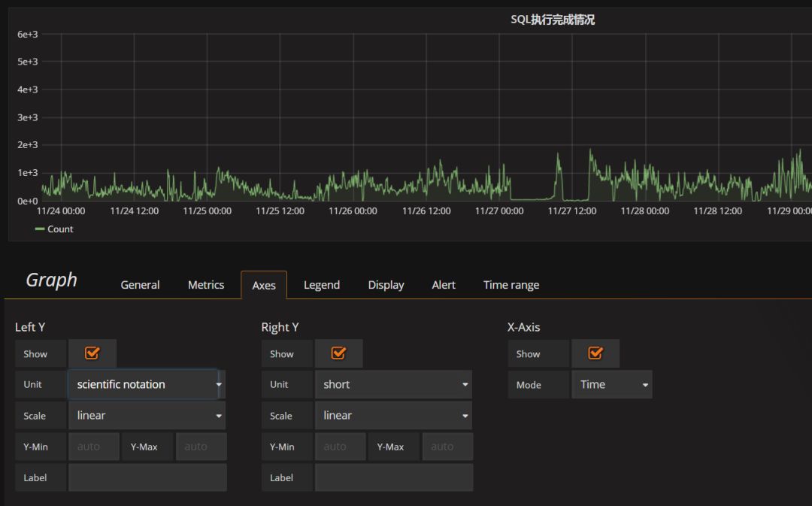Open the Left Y Scale linear dropdown

pos(147,415)
